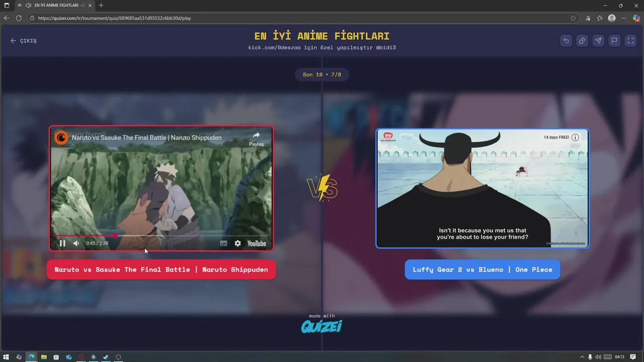
Task: Click the touch keyboard tray icon
Action: coord(607,357)
